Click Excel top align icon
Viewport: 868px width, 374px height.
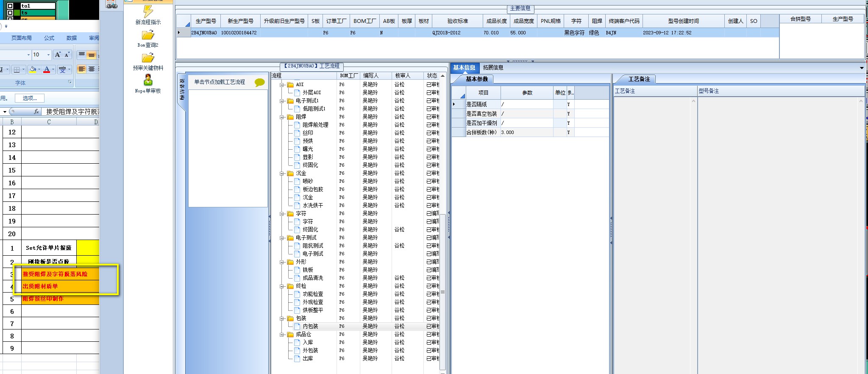click(x=82, y=55)
